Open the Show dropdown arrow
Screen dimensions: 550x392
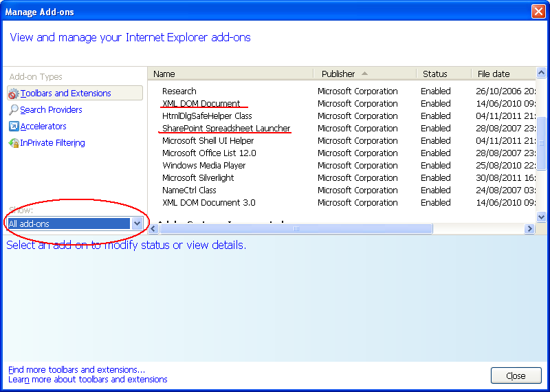click(137, 224)
